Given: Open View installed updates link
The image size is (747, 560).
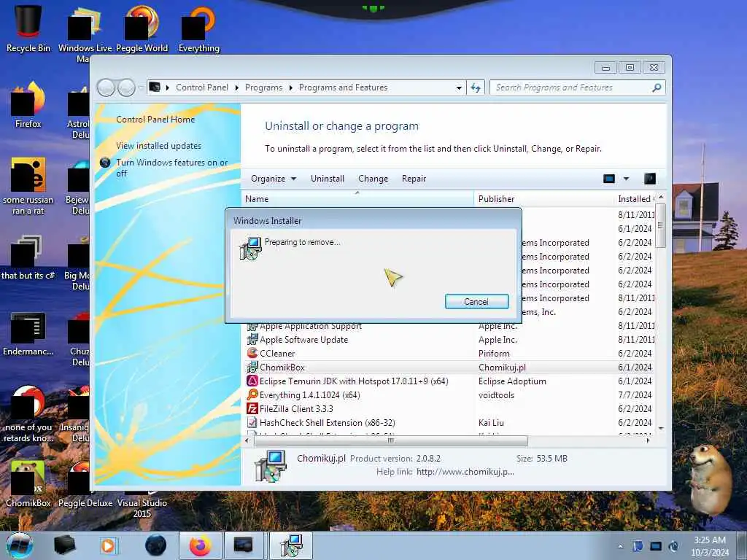Looking at the screenshot, I should click(158, 146).
